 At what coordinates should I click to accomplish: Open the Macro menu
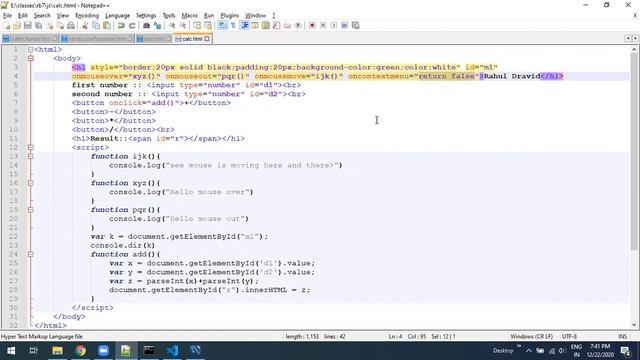[x=189, y=16]
